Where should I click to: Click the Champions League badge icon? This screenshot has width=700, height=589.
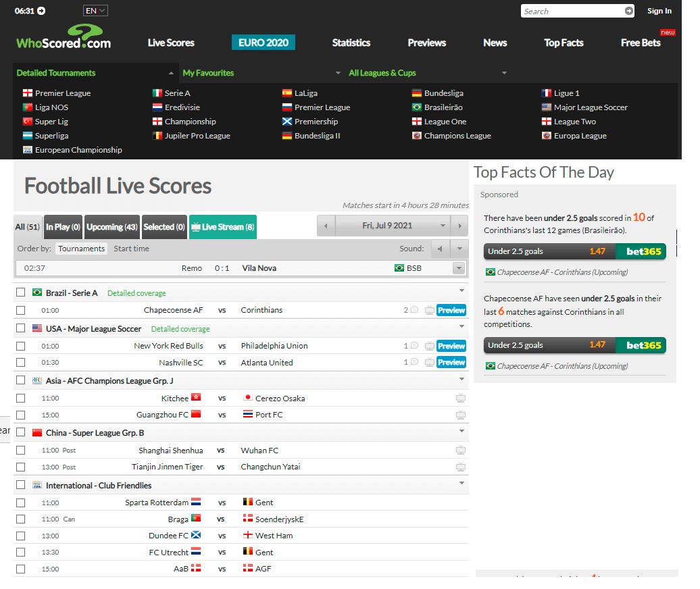(x=416, y=136)
